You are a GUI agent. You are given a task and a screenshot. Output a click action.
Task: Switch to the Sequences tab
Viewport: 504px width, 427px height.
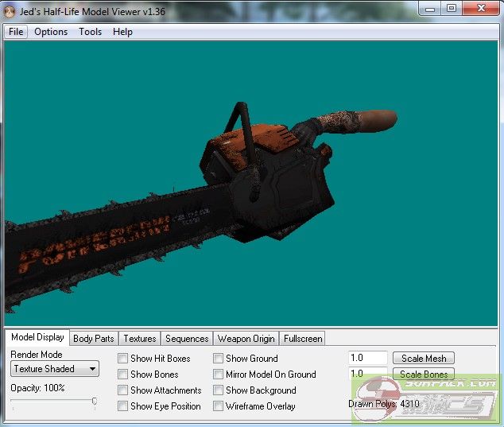[187, 339]
